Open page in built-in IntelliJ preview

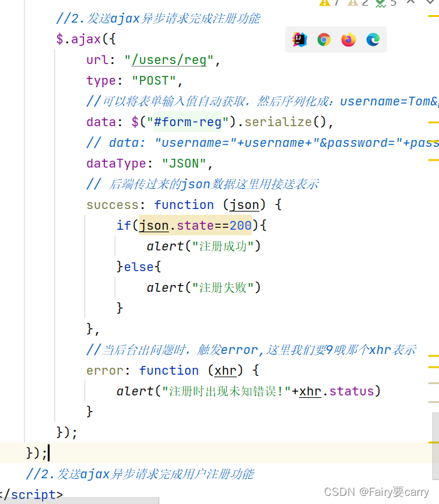(x=300, y=40)
